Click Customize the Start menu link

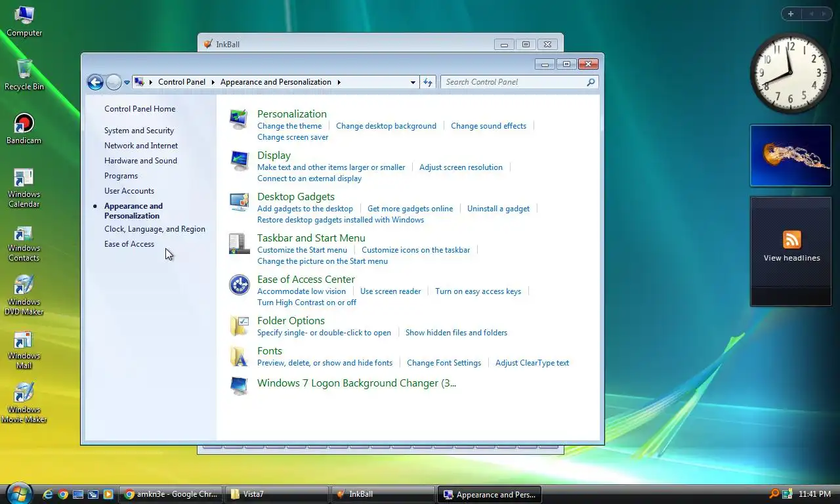[302, 250]
